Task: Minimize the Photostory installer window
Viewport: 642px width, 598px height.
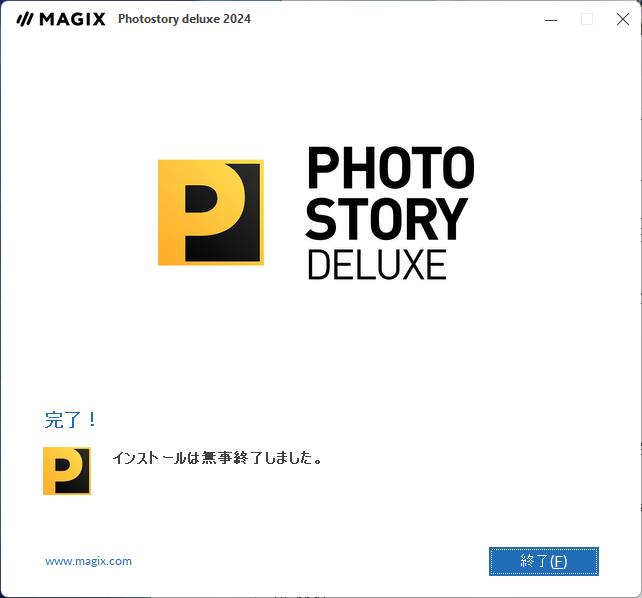Action: click(x=551, y=19)
